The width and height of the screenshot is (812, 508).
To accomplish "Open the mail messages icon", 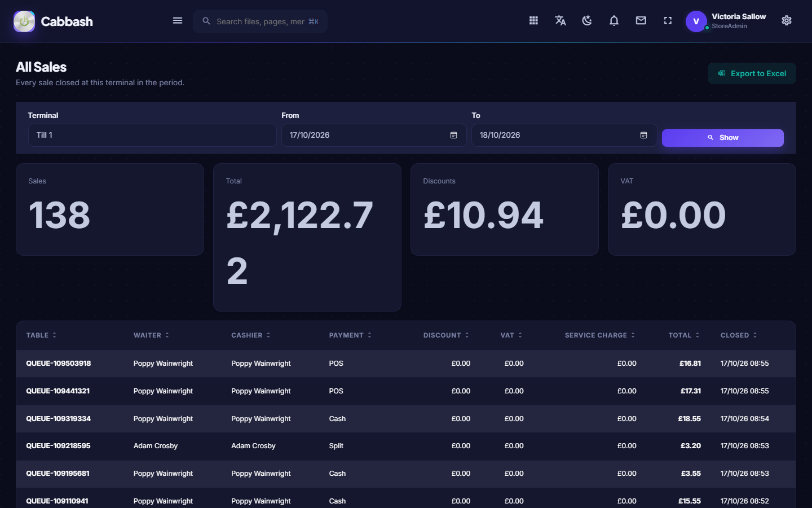I will [x=641, y=21].
